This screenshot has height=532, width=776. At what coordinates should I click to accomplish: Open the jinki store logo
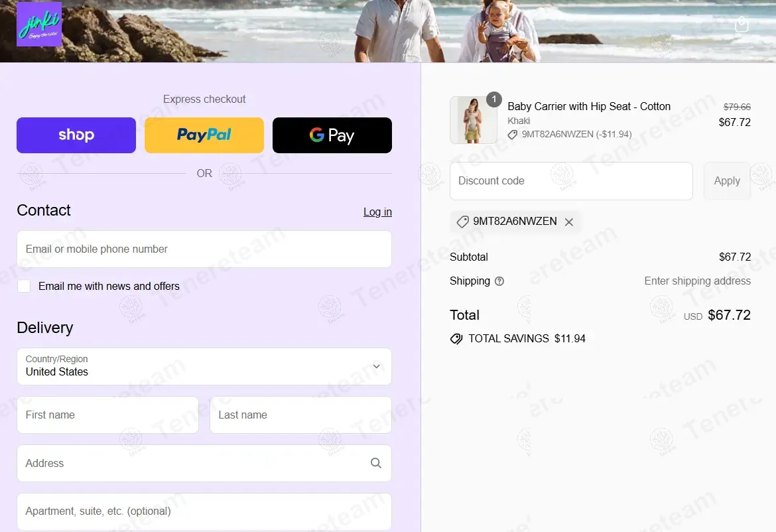[39, 25]
